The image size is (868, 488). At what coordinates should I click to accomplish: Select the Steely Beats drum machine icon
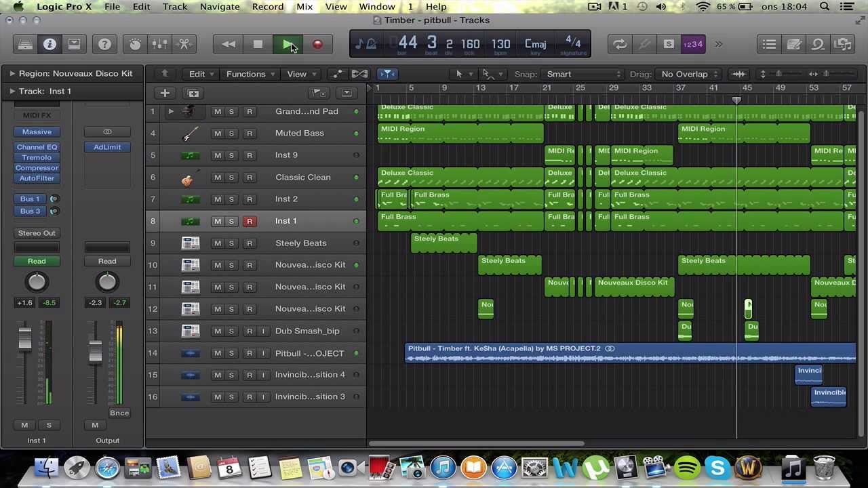[x=191, y=243]
